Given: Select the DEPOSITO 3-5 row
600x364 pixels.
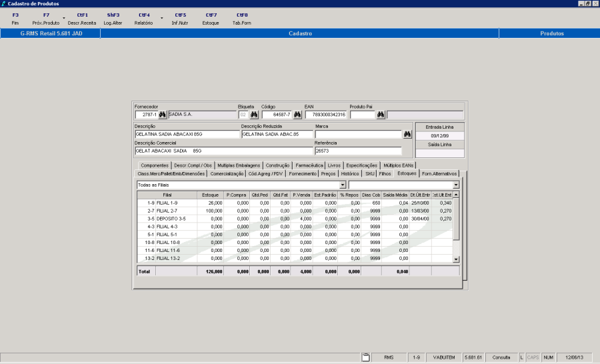Looking at the screenshot, I should click(295, 219).
